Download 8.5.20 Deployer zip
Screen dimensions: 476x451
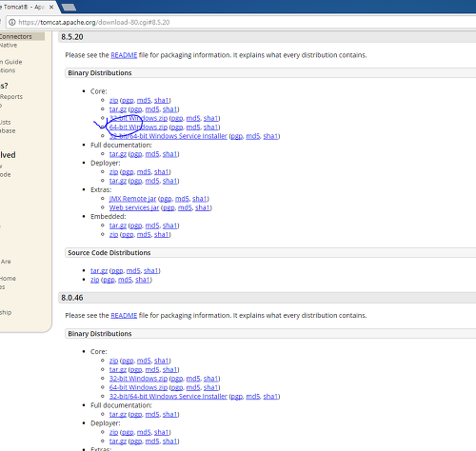click(113, 172)
